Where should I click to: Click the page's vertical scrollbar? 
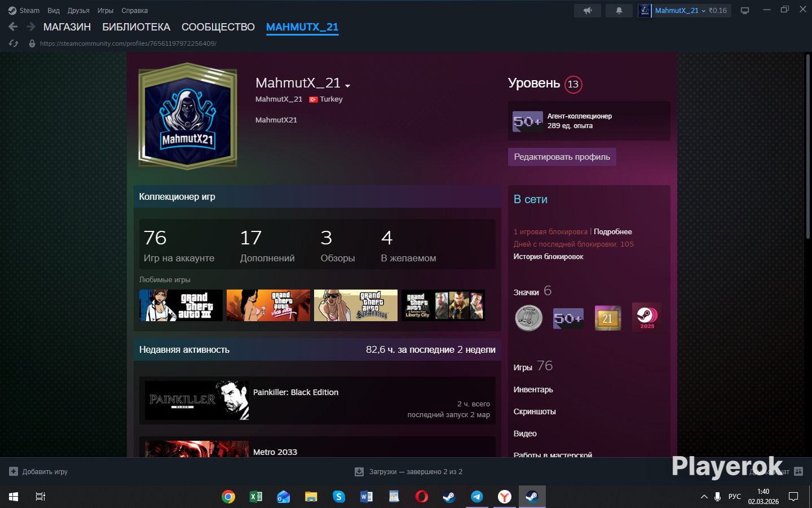(807, 147)
